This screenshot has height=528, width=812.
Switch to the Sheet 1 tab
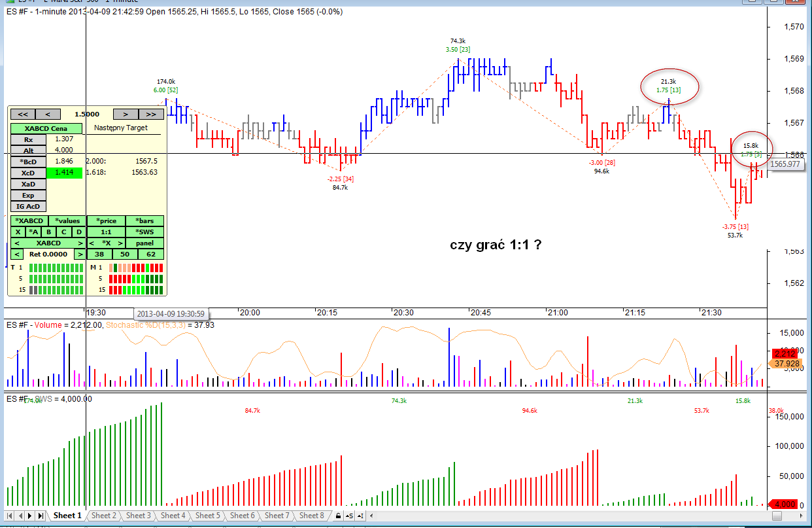[67, 516]
